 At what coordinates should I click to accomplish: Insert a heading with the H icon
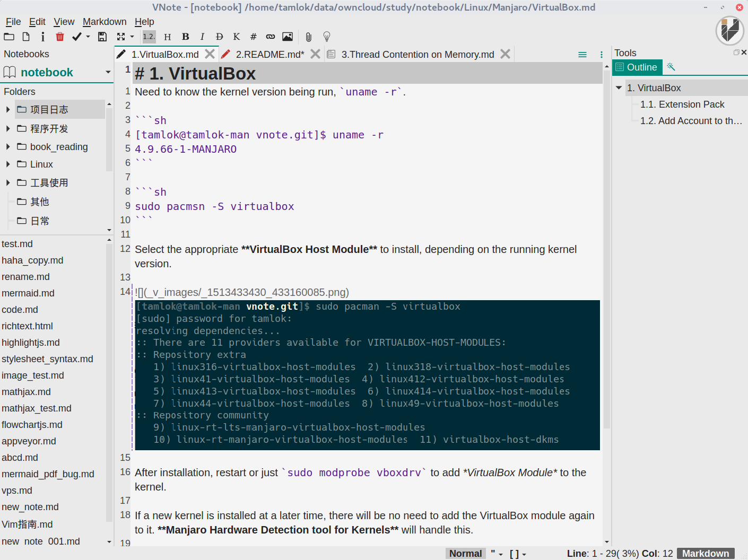point(168,37)
